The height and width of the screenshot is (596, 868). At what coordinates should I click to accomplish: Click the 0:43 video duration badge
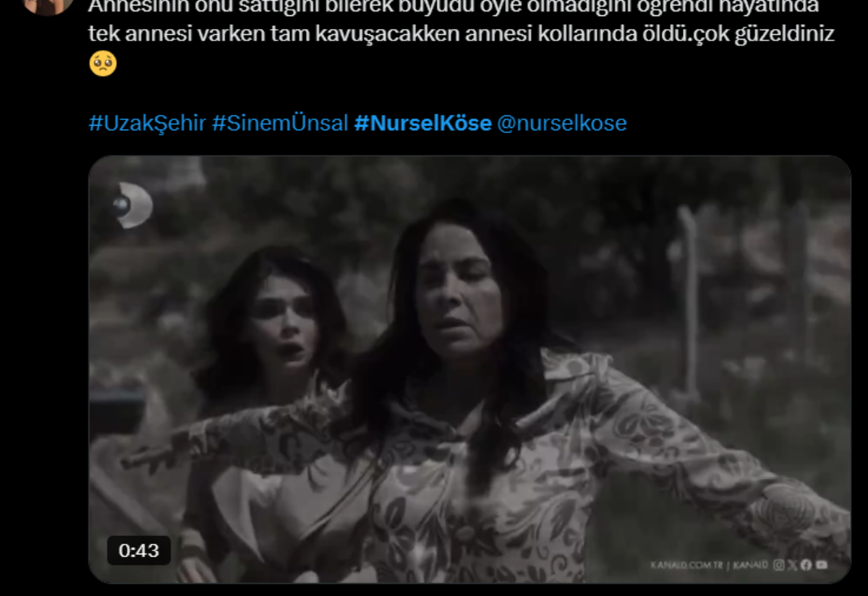click(139, 550)
